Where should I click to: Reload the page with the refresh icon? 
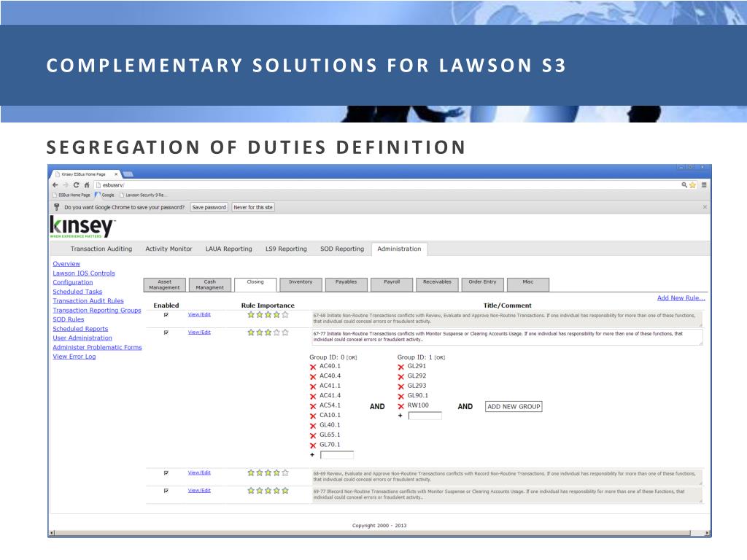pos(76,184)
